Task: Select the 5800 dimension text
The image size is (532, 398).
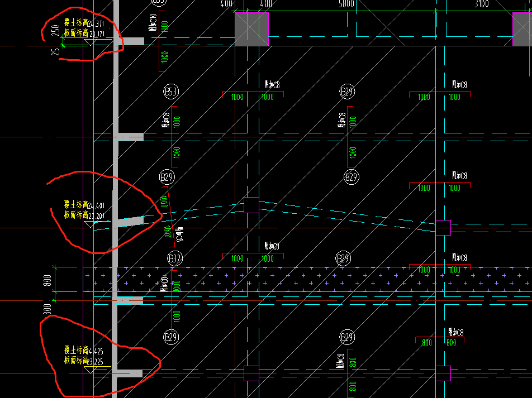Action: pyautogui.click(x=346, y=4)
